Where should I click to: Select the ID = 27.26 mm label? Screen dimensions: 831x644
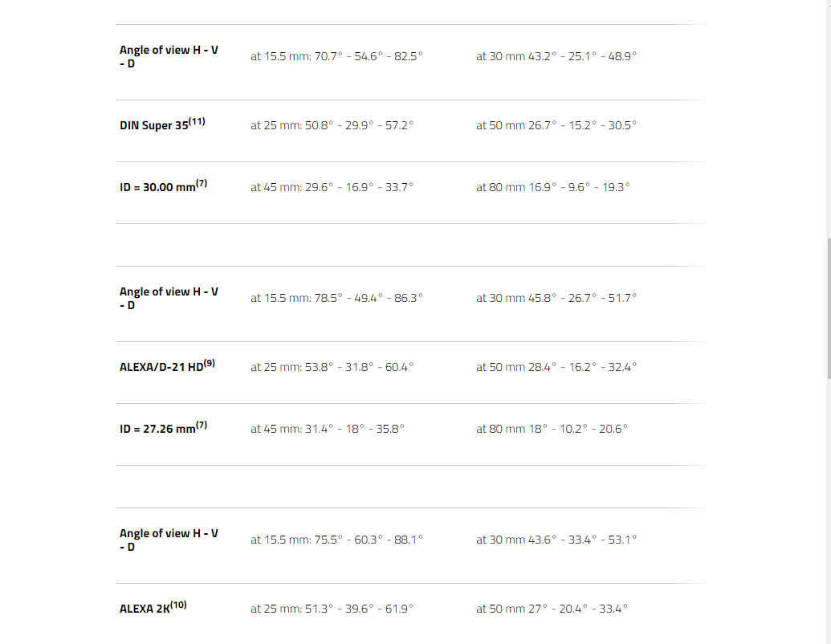pyautogui.click(x=157, y=430)
